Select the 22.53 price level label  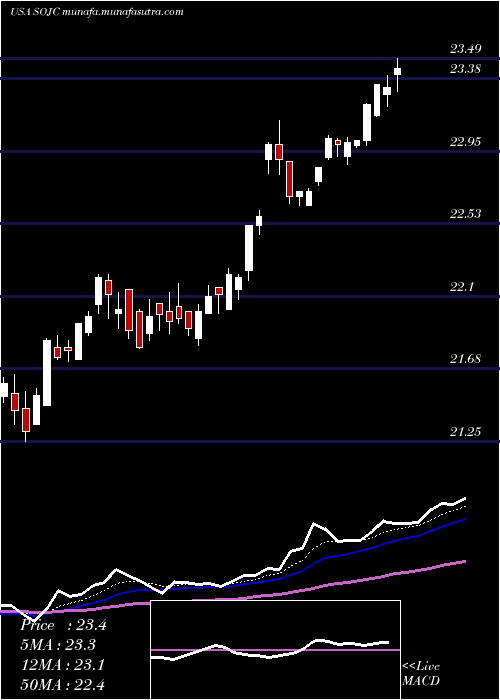click(466, 213)
